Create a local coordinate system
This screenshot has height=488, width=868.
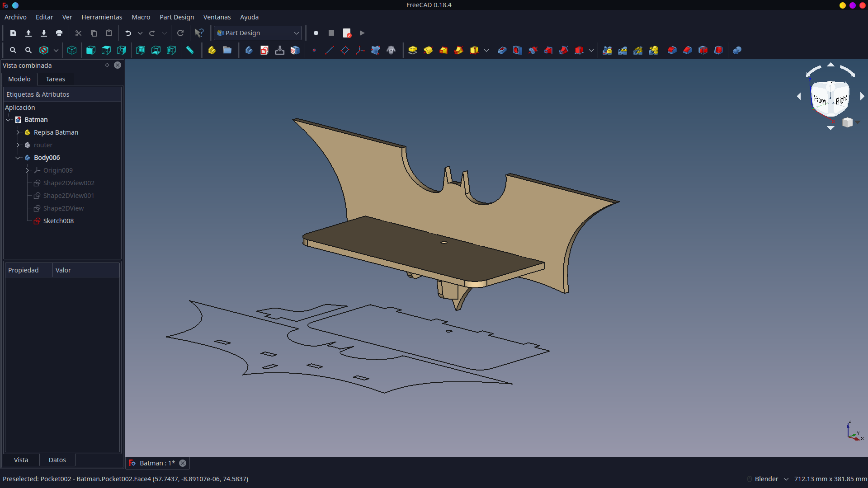[x=360, y=50]
